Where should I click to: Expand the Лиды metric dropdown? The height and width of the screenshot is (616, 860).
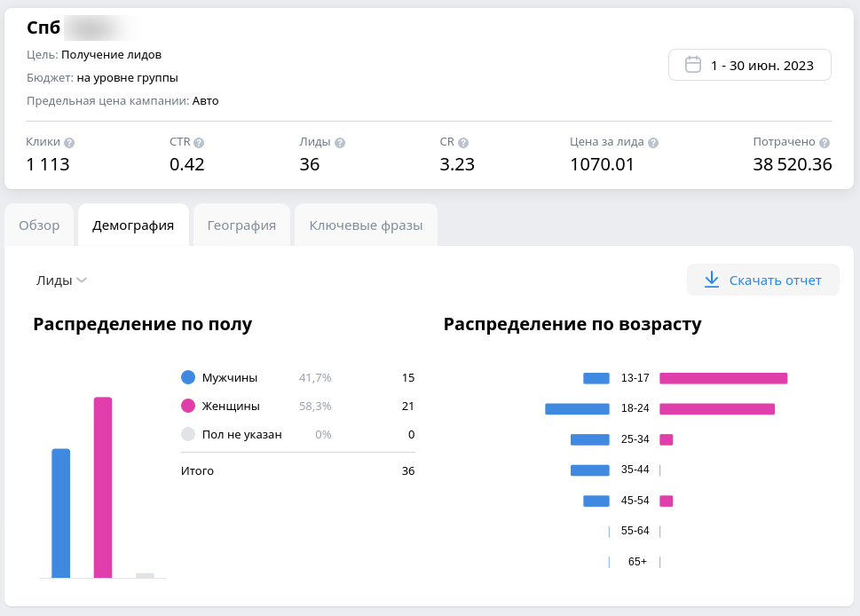(x=61, y=280)
